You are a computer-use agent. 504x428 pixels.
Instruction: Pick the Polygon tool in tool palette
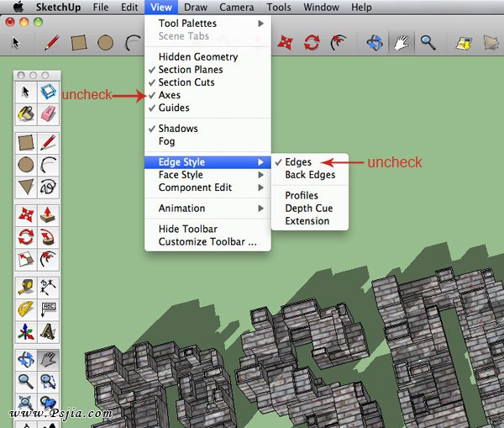(x=26, y=185)
